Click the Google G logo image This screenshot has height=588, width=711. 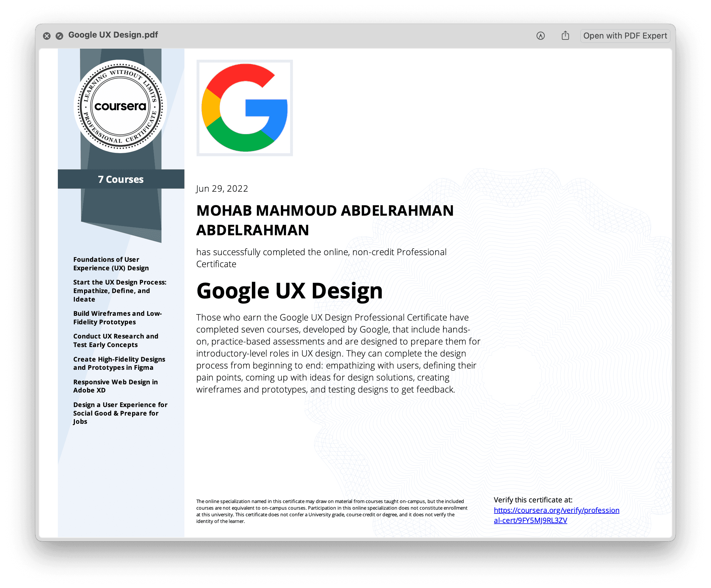coord(245,108)
